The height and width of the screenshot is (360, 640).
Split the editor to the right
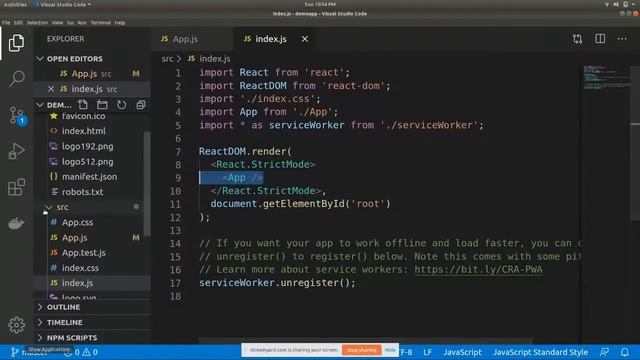pos(600,39)
